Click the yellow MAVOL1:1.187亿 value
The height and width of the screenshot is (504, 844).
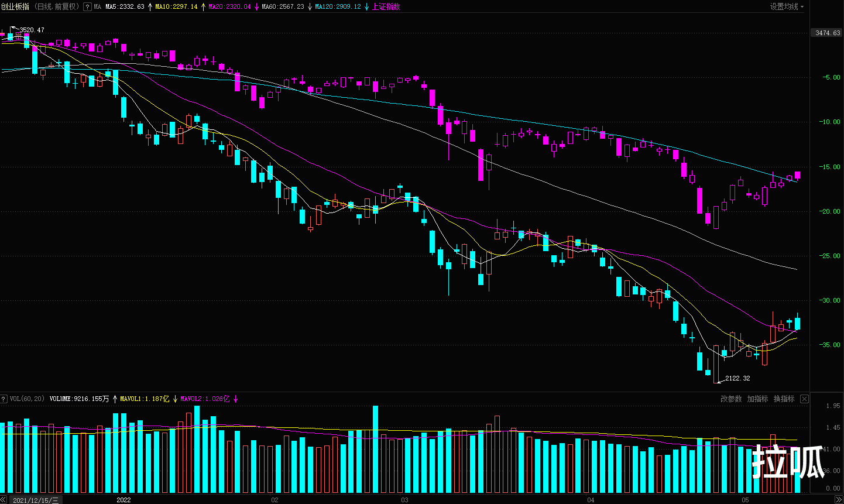point(145,399)
